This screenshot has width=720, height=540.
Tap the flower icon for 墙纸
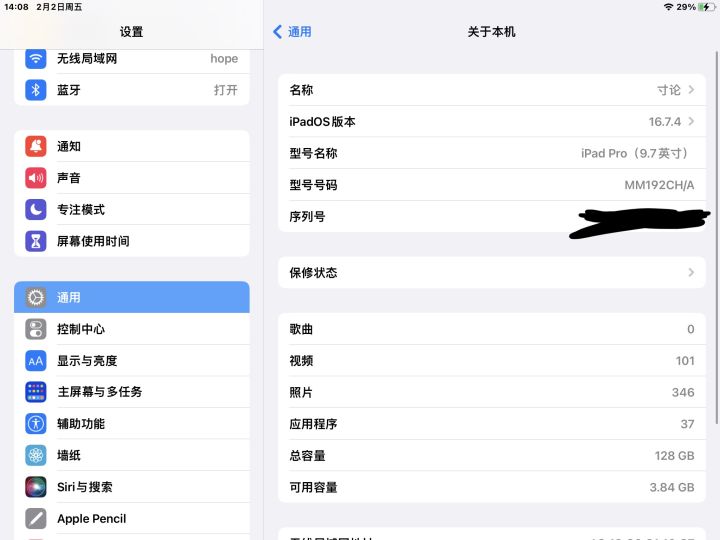35,456
